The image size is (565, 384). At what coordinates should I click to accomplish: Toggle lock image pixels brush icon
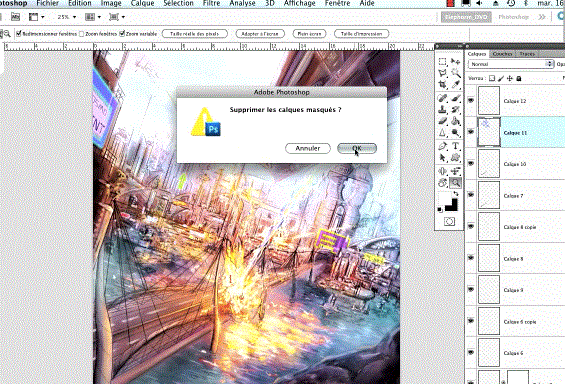click(x=501, y=78)
